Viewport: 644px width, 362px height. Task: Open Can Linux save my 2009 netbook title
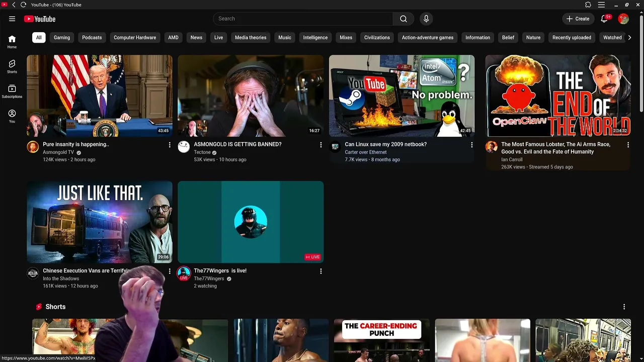[x=385, y=144]
